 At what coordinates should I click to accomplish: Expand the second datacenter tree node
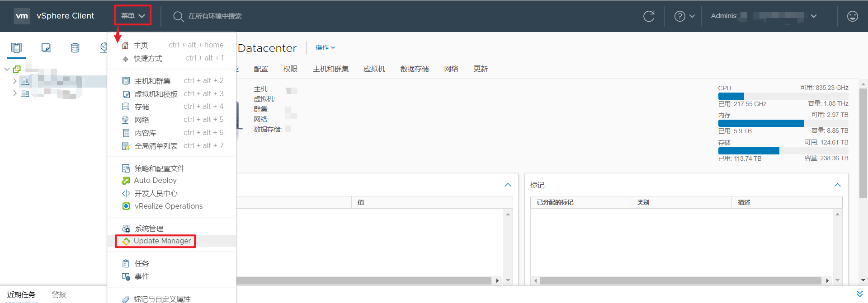click(15, 93)
